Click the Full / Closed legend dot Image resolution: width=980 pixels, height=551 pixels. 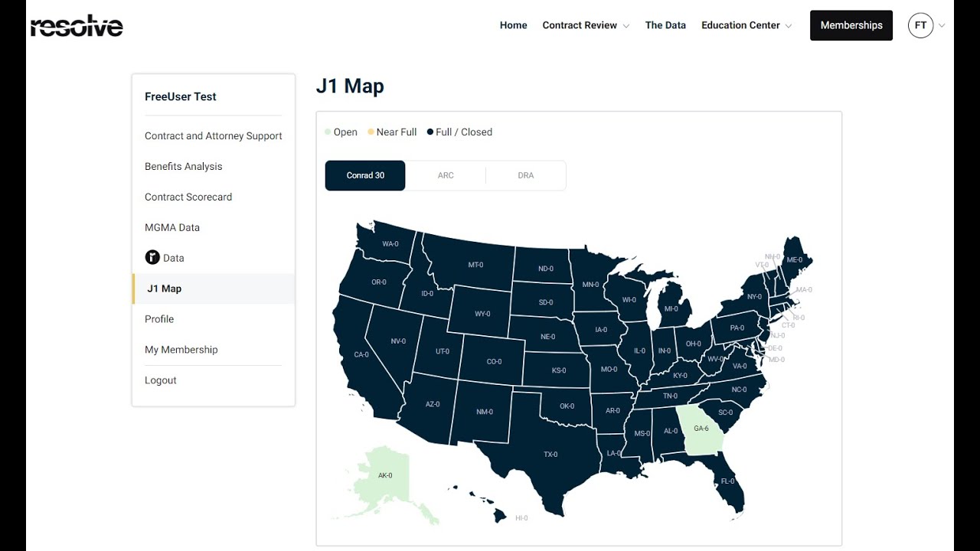pos(430,132)
